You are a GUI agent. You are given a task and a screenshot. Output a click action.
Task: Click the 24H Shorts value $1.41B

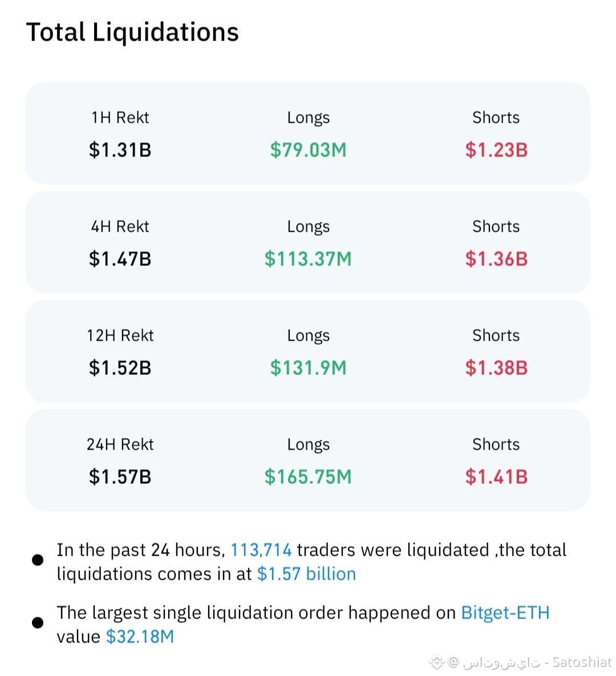496,477
